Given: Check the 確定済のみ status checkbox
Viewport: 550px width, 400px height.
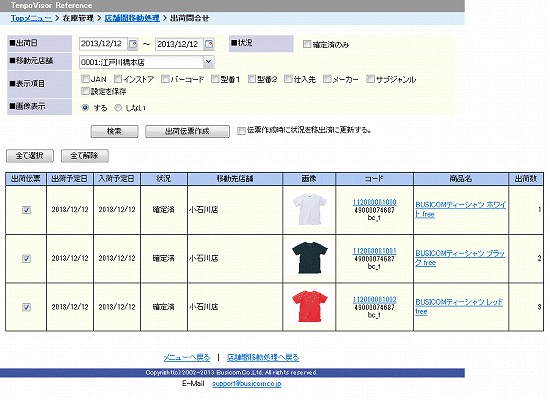Looking at the screenshot, I should click(307, 44).
